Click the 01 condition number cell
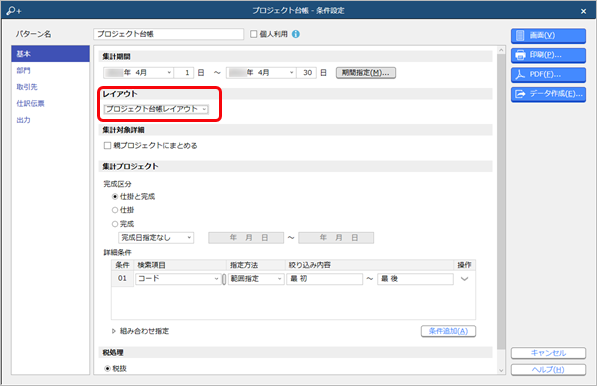 tap(122, 279)
